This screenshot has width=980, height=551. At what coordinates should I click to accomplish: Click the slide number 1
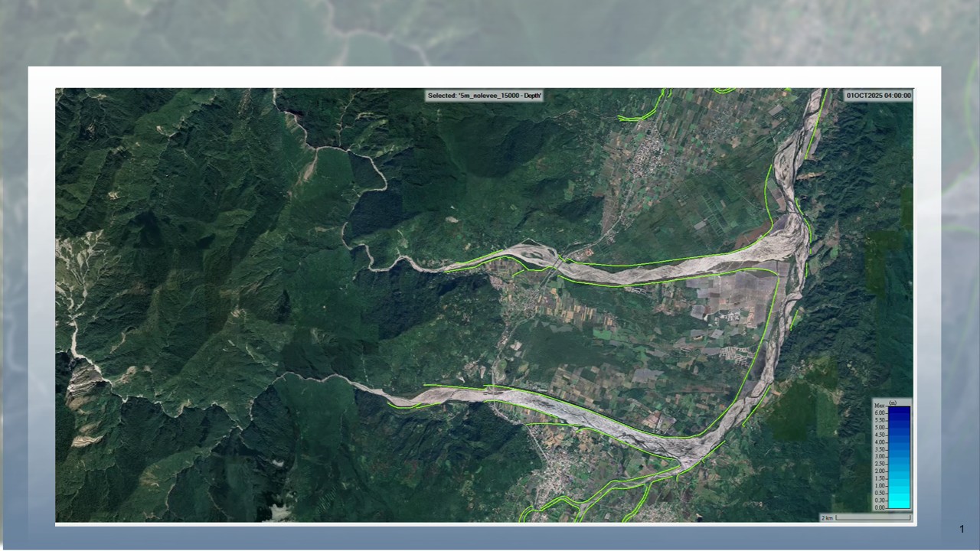point(962,529)
